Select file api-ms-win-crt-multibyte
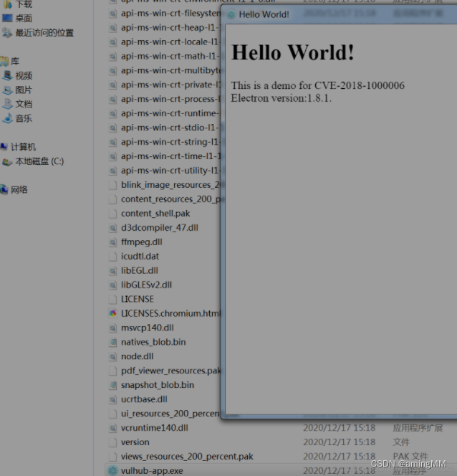Image resolution: width=457 pixels, height=476 pixels. pos(170,70)
